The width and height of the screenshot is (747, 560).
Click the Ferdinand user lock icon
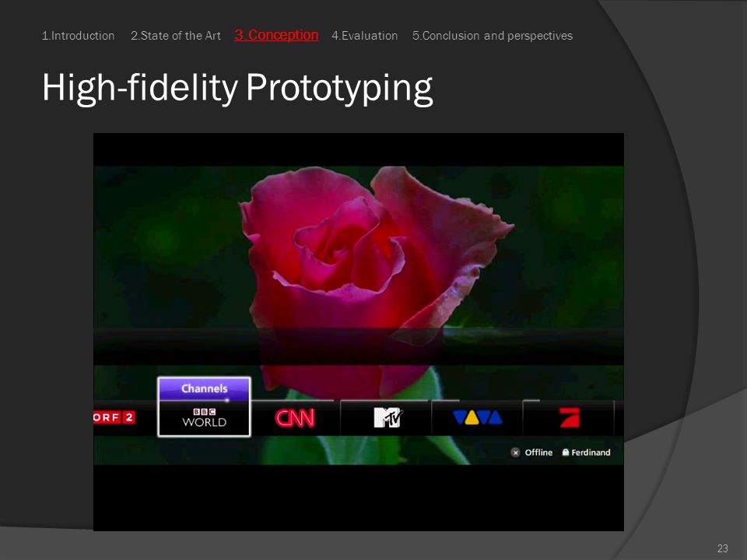pyautogui.click(x=566, y=453)
